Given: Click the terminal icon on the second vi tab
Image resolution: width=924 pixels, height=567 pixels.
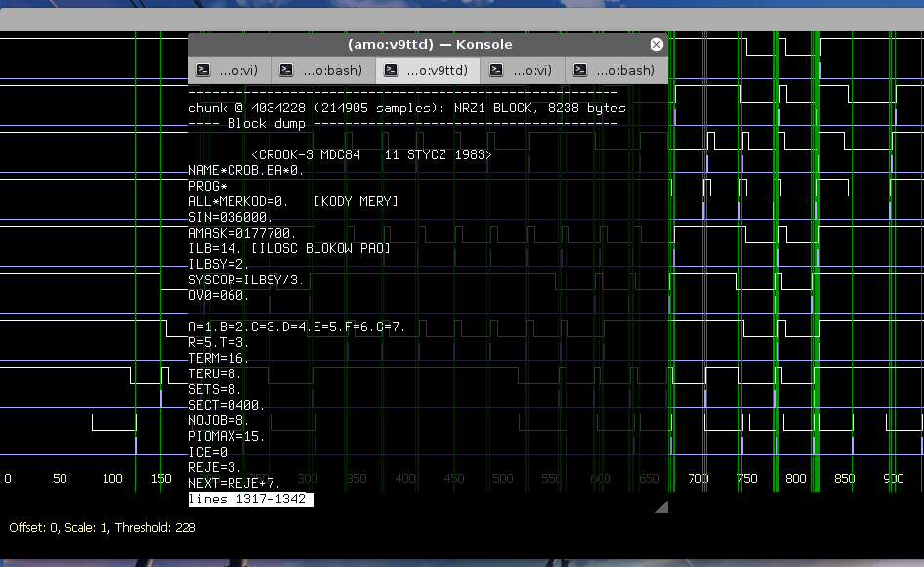Looking at the screenshot, I should click(497, 70).
